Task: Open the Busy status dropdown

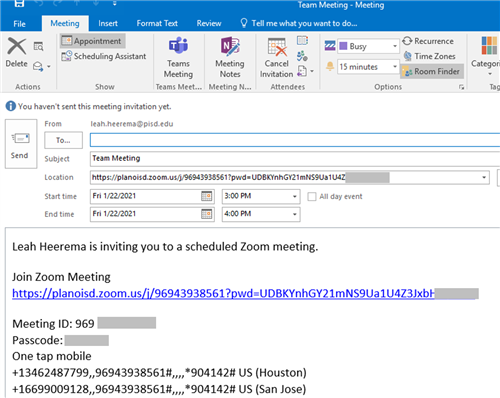Action: pyautogui.click(x=395, y=46)
